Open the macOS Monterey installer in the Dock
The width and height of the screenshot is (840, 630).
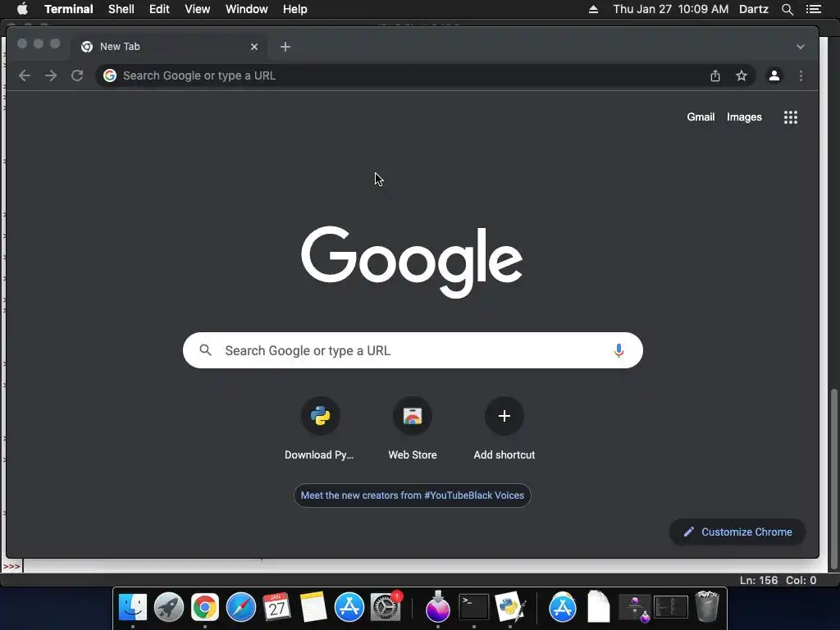click(438, 608)
